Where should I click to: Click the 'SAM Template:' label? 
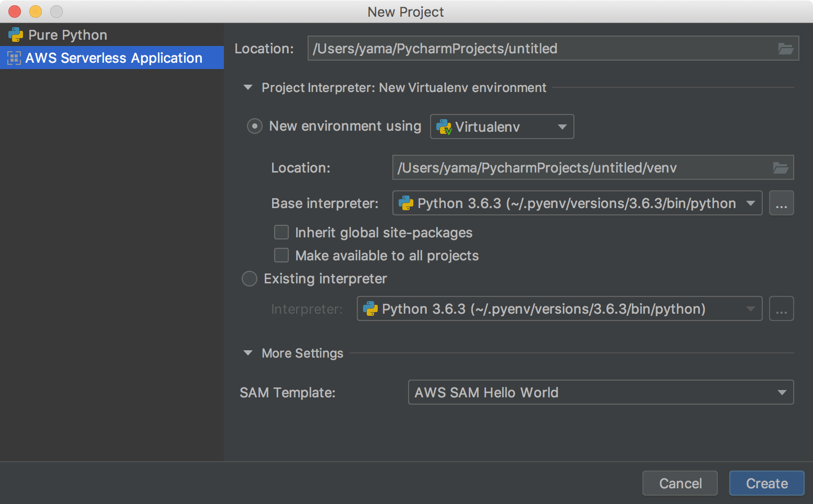click(x=288, y=393)
